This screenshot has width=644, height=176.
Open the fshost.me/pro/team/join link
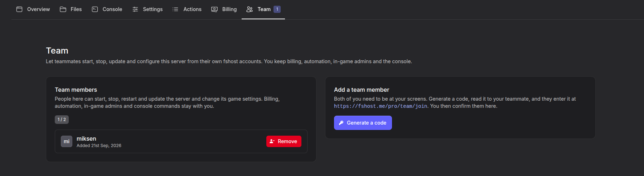tap(381, 106)
